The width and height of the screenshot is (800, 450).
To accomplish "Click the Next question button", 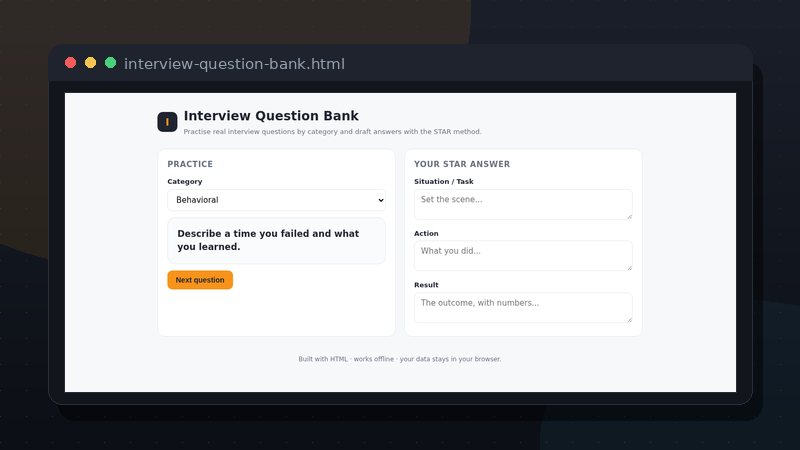I will (200, 280).
